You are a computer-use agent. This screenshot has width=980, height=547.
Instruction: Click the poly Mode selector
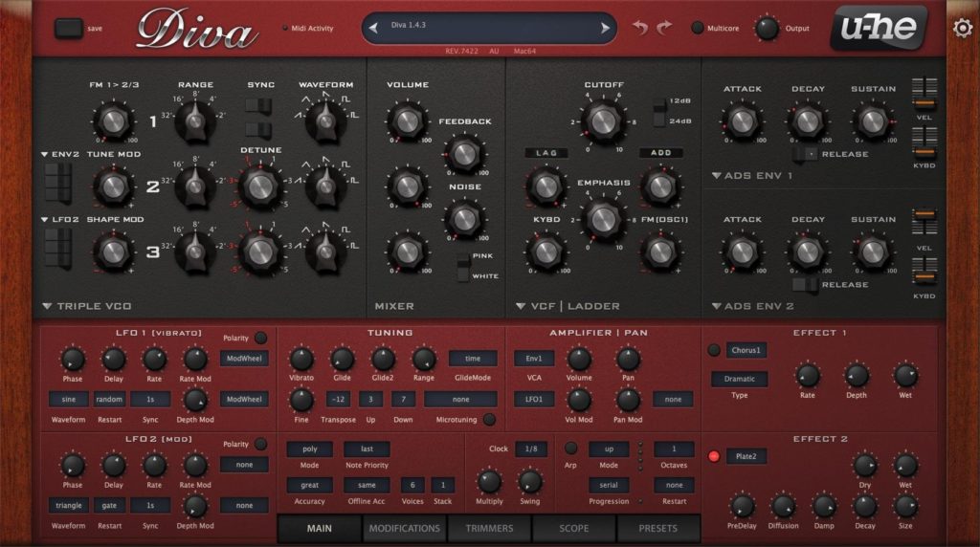(x=309, y=449)
